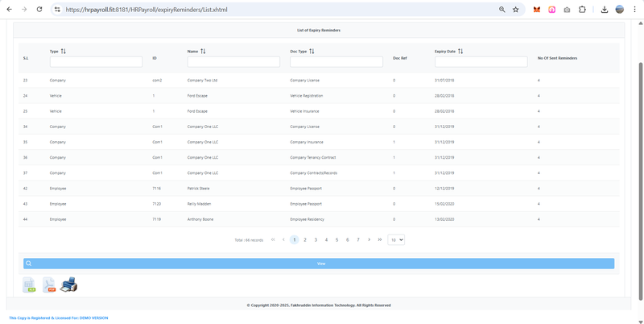Click expiry date 31/07/2018 cell
Screen dimensions: 644x324
pos(444,81)
